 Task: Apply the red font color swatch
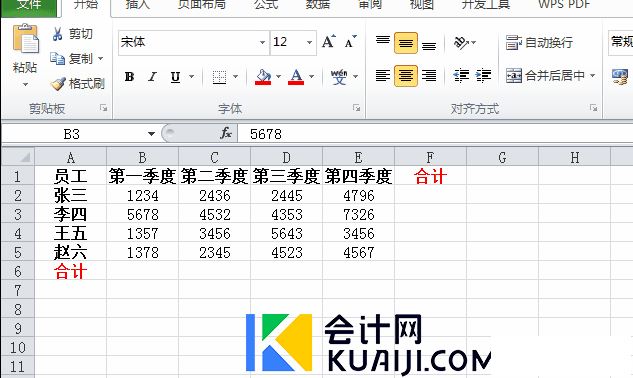(x=296, y=76)
